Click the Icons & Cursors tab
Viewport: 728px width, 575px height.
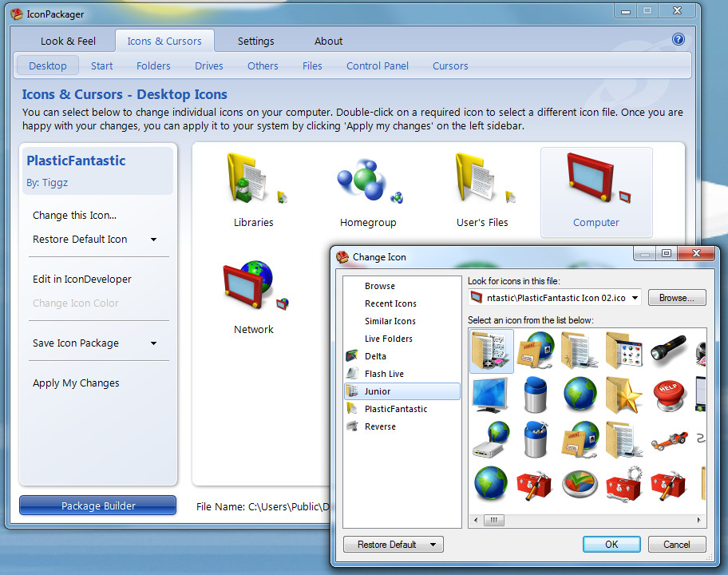click(x=164, y=42)
